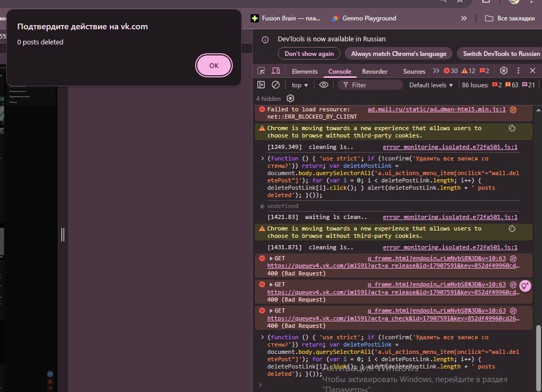The image size is (542, 392).
Task: Open the Default levels dropdown
Action: pos(431,85)
